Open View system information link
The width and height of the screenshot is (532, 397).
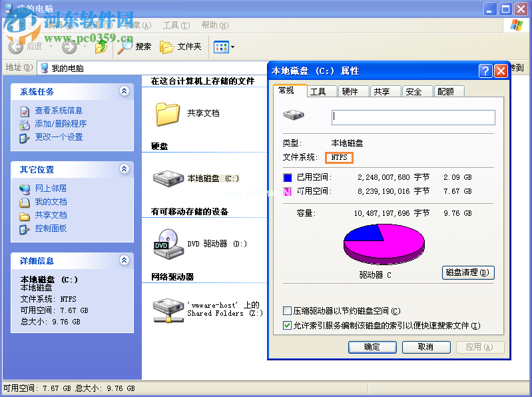59,111
